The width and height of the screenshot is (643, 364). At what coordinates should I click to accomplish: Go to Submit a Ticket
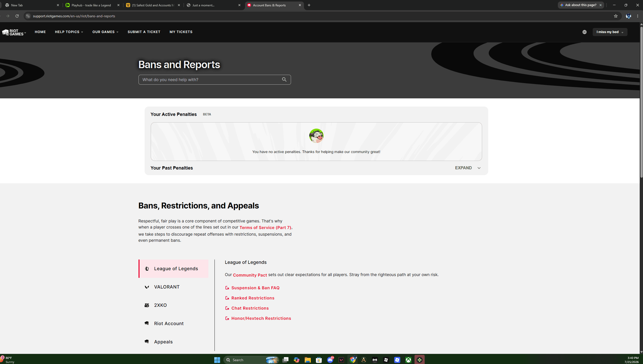click(144, 32)
